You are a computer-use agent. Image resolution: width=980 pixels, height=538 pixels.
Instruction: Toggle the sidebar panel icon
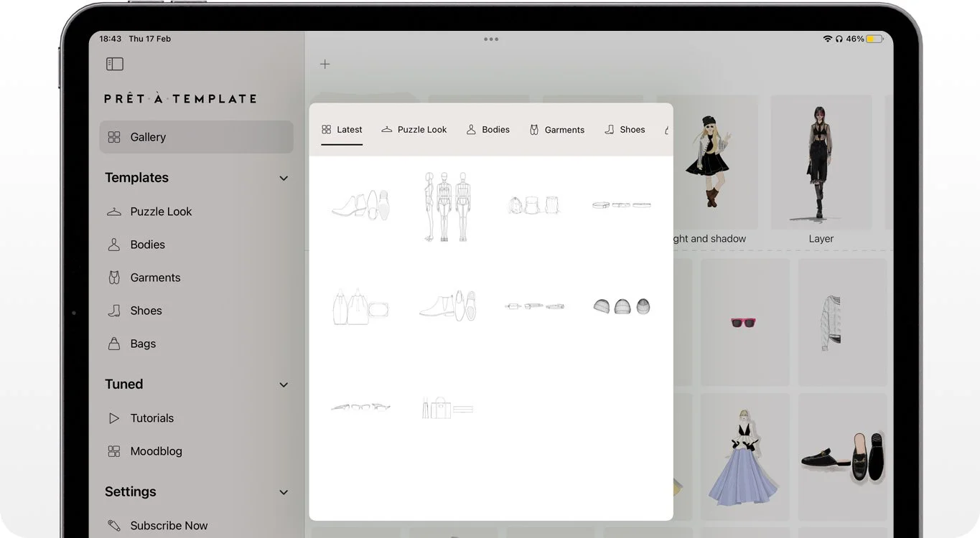(x=114, y=64)
